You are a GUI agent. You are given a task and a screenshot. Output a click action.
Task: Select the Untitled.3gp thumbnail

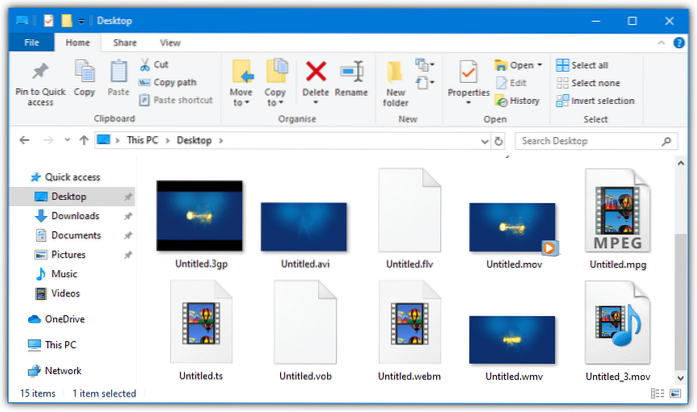(x=200, y=216)
